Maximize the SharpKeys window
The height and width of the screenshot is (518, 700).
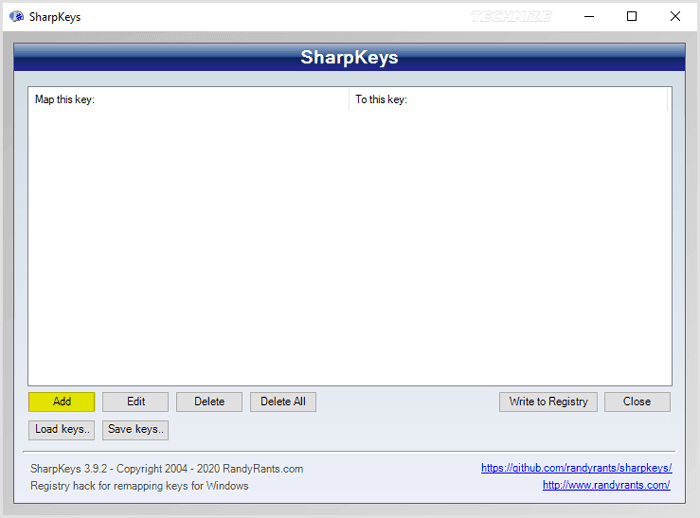[x=632, y=17]
